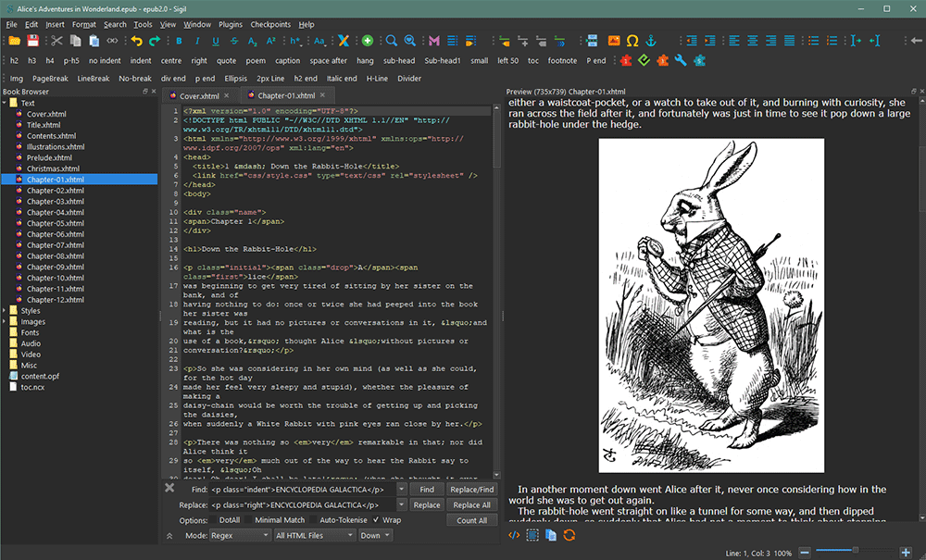Open the Insert Image tool
This screenshot has height=560, width=926.
614,42
